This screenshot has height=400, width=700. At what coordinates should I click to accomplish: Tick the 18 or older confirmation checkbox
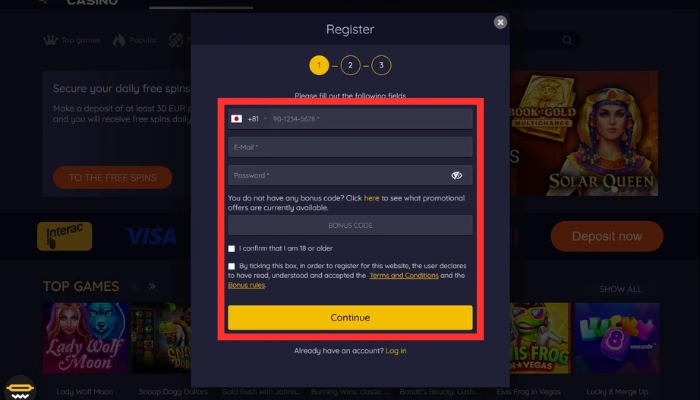click(231, 249)
